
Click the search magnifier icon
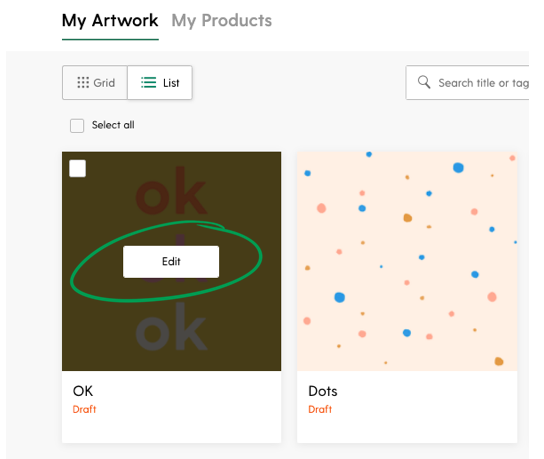(424, 82)
